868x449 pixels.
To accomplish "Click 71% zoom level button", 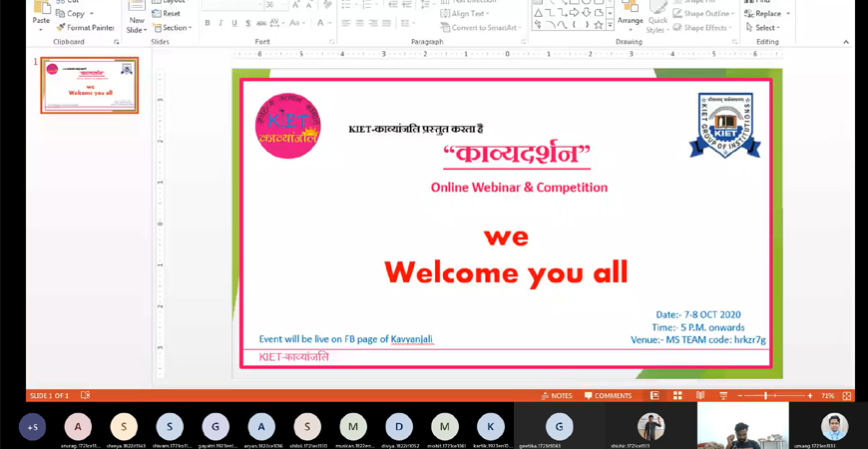I will [827, 396].
